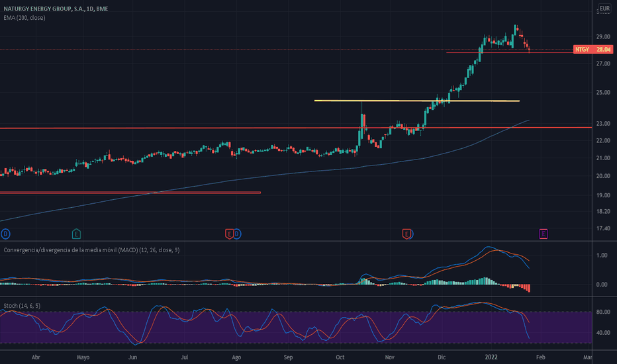617x364 pixels.
Task: Select the short red line near 28.00
Action: pyautogui.click(x=509, y=52)
